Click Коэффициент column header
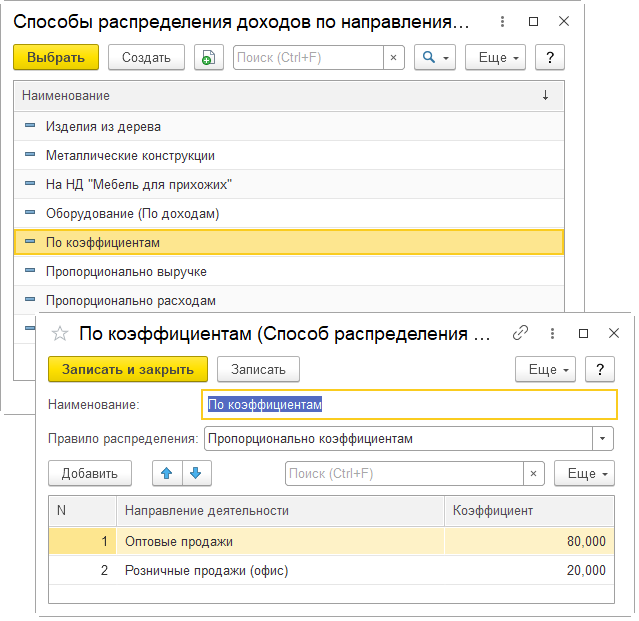The height and width of the screenshot is (621, 639). click(x=529, y=510)
